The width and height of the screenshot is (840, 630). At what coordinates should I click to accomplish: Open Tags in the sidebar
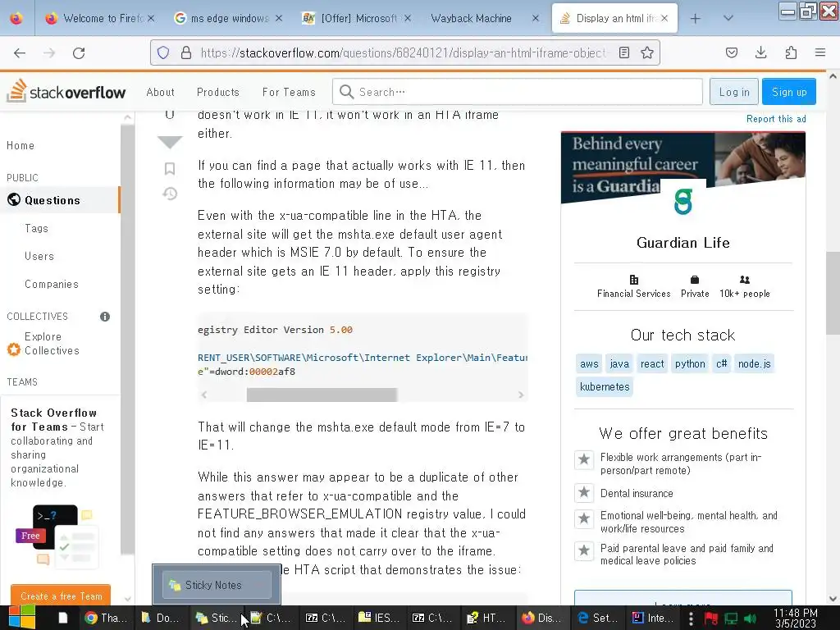(36, 228)
